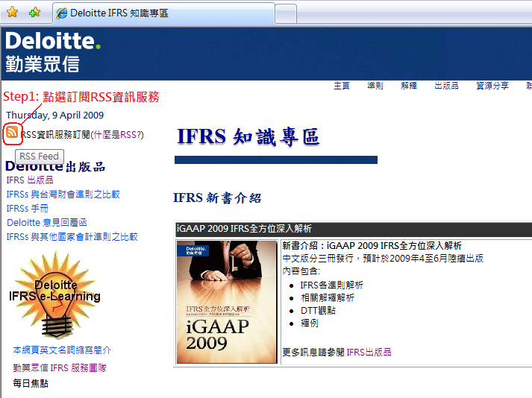Open the IFRS 出版品 sidebar link

[x=30, y=180]
